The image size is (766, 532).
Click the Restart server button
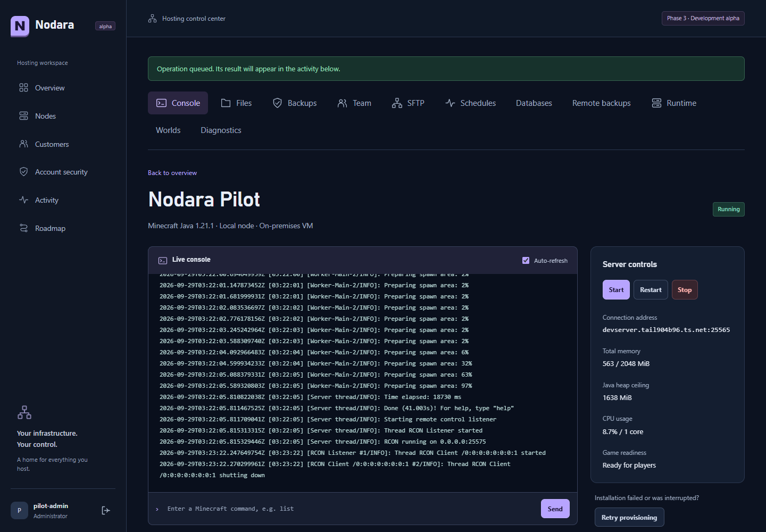(651, 290)
